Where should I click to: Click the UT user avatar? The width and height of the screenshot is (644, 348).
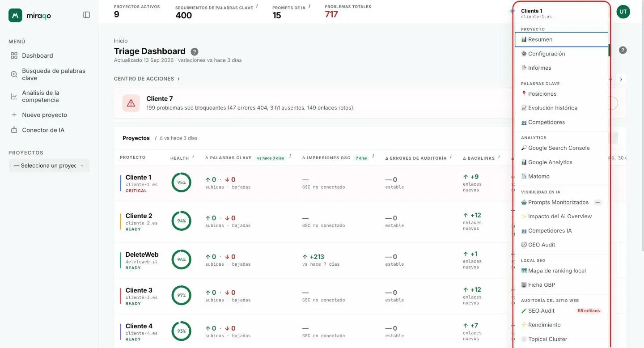(623, 12)
